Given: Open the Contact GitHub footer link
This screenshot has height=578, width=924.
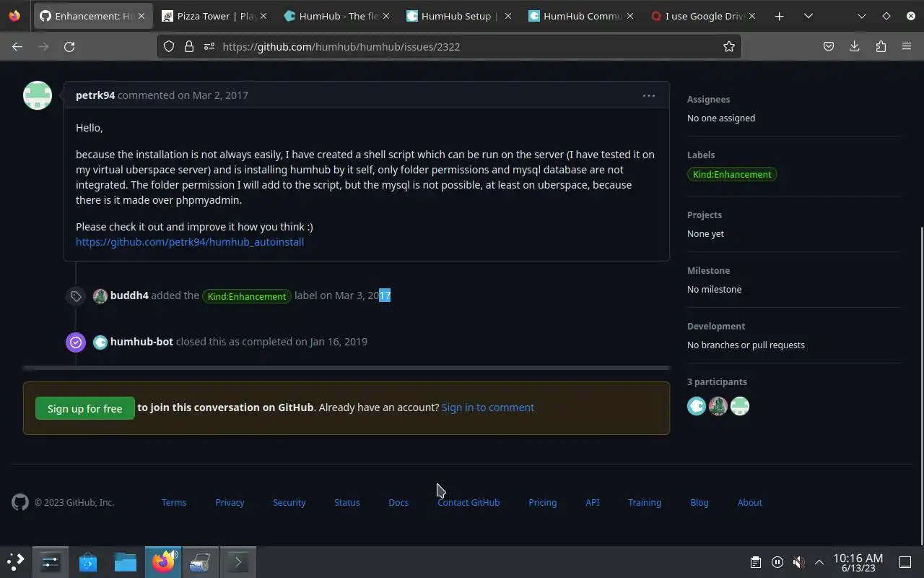Looking at the screenshot, I should (x=468, y=502).
